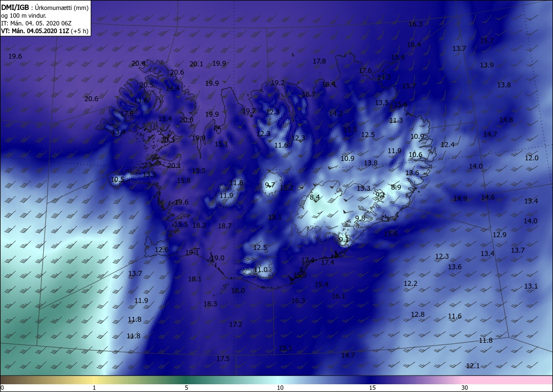This screenshot has width=553, height=392.
Task: Click the '30' label on the color scale
Action: pyautogui.click(x=465, y=388)
